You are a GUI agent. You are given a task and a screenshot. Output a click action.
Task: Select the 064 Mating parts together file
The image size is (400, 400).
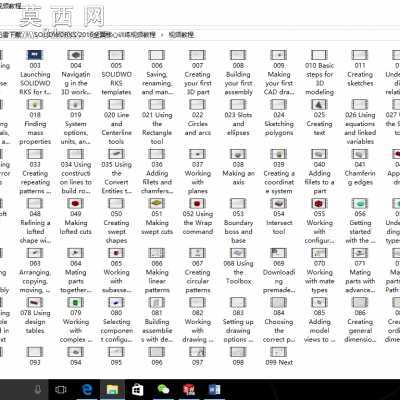(76, 271)
